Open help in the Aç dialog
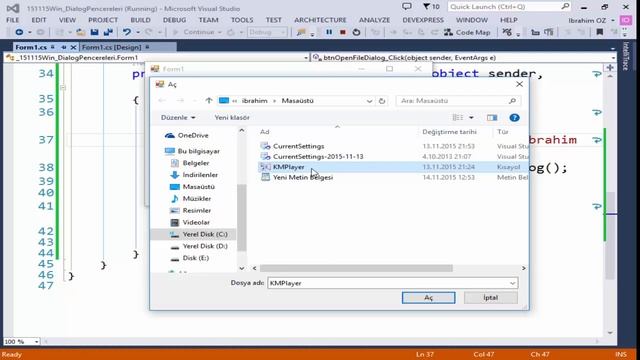The width and height of the screenshot is (640, 360). (514, 118)
